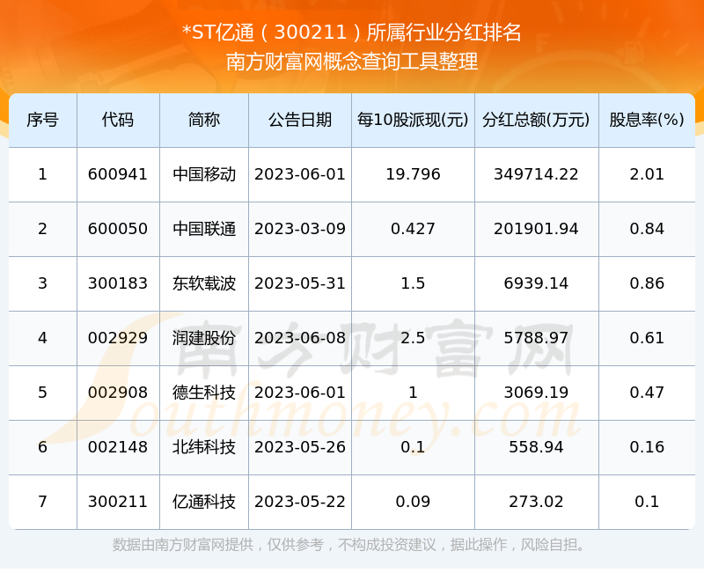
Task: Click the dividend value 0.09
Action: click(413, 502)
